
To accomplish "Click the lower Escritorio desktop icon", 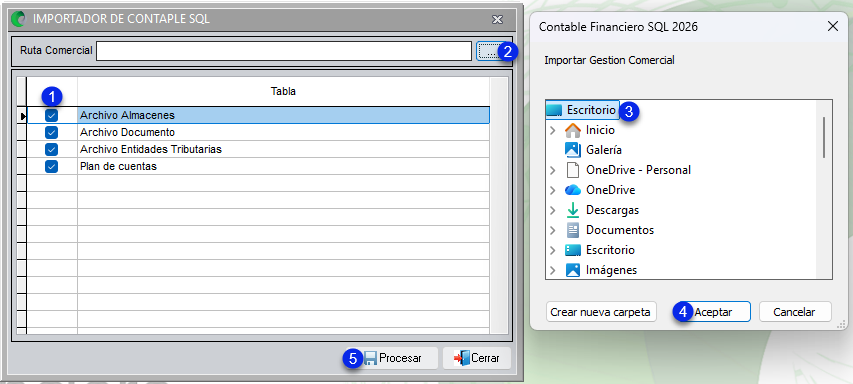I will click(x=573, y=250).
